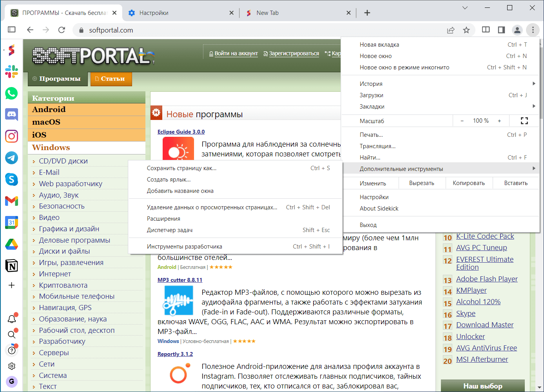
Task: Open Slack from the Sidekick sidebar
Action: point(12,71)
